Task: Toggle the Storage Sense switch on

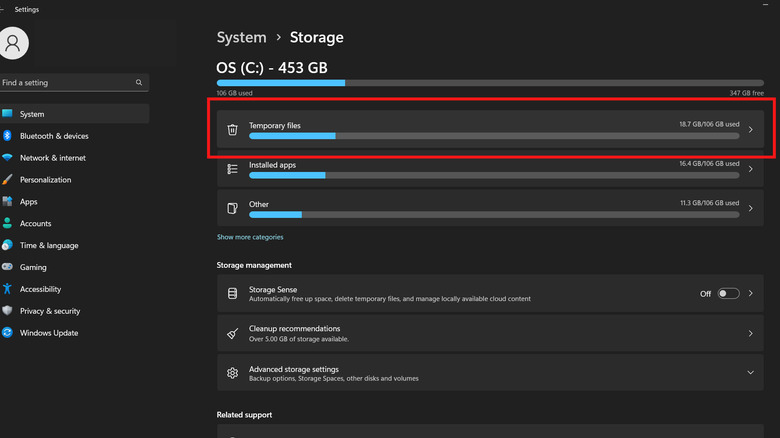Action: pos(728,294)
